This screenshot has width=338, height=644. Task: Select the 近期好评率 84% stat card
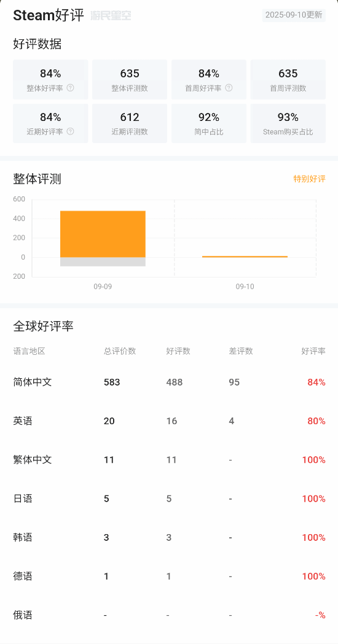50,123
